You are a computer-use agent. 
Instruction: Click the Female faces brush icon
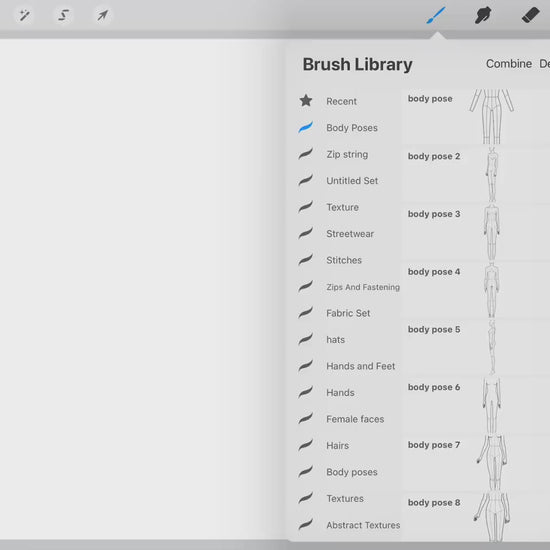point(306,419)
